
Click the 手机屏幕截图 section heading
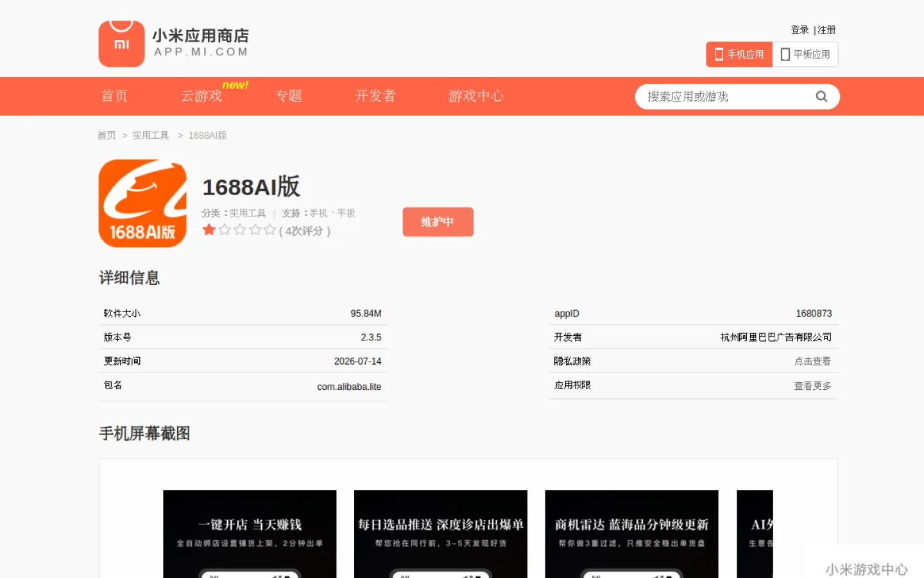(x=144, y=433)
